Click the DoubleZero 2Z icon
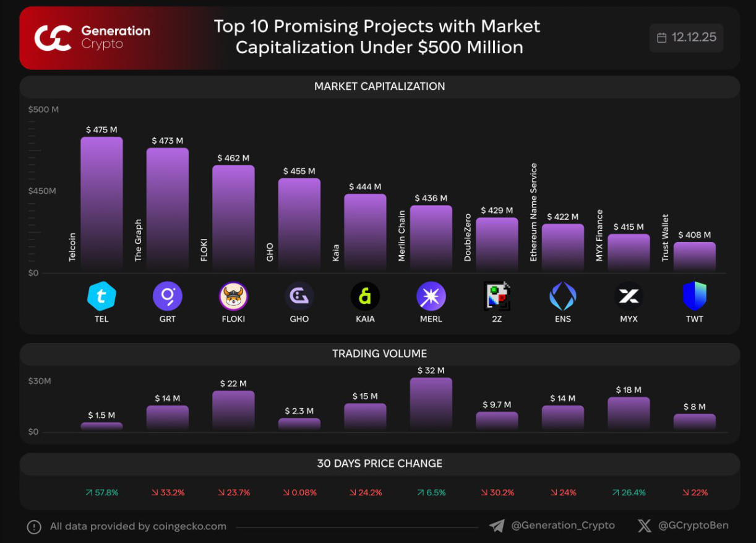756x543 pixels. point(497,296)
